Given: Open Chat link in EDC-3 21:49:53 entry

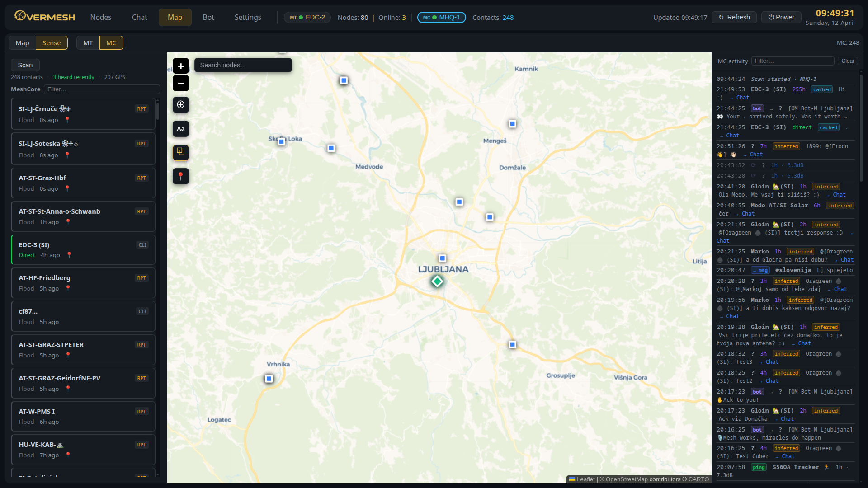Looking at the screenshot, I should click(742, 98).
